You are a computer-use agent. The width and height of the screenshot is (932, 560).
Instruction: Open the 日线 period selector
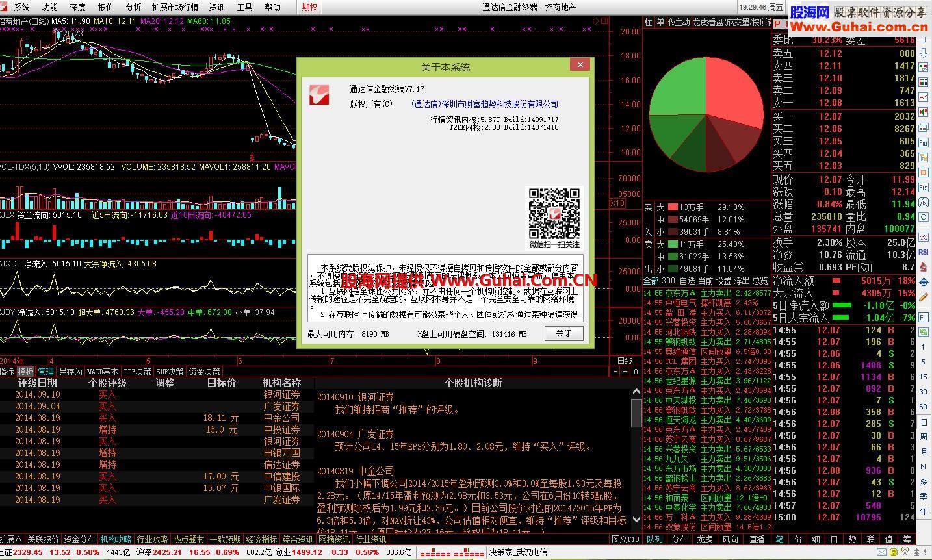tap(625, 361)
